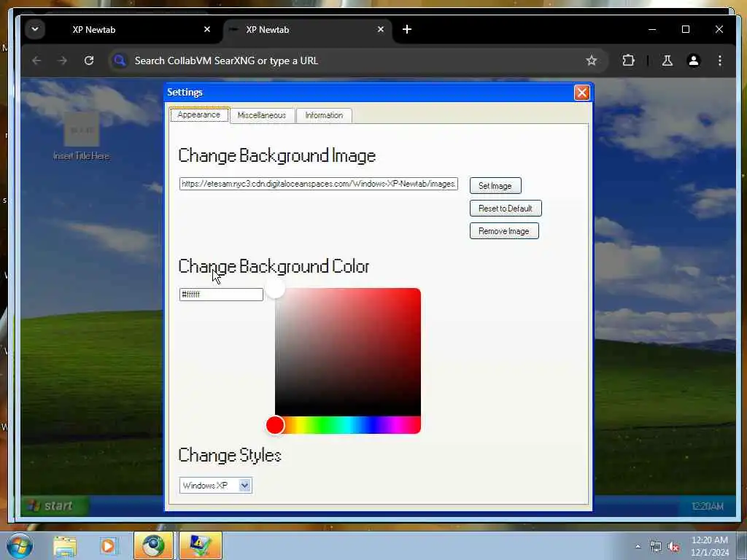Select the Appearance tab
This screenshot has width=747, height=560.
(x=199, y=114)
